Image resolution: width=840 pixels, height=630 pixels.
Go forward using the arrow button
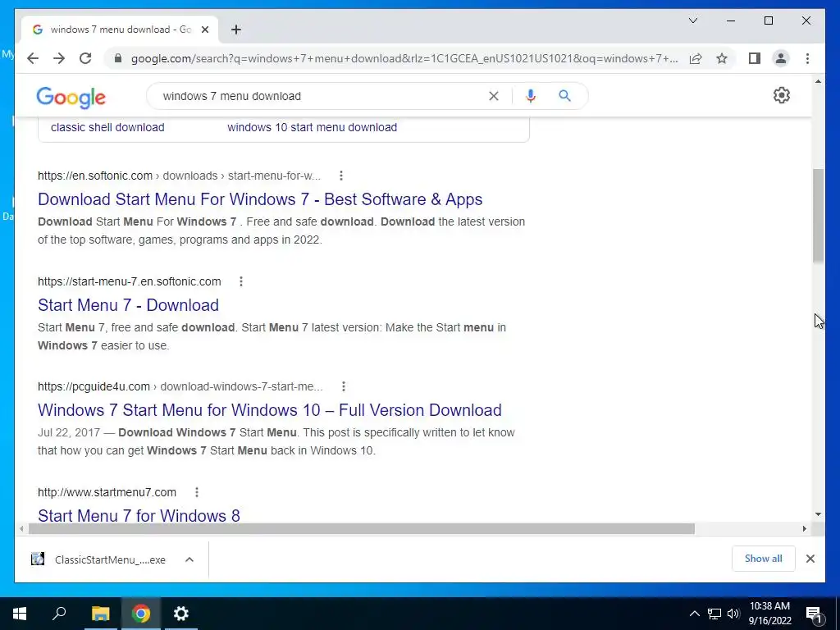click(x=59, y=58)
